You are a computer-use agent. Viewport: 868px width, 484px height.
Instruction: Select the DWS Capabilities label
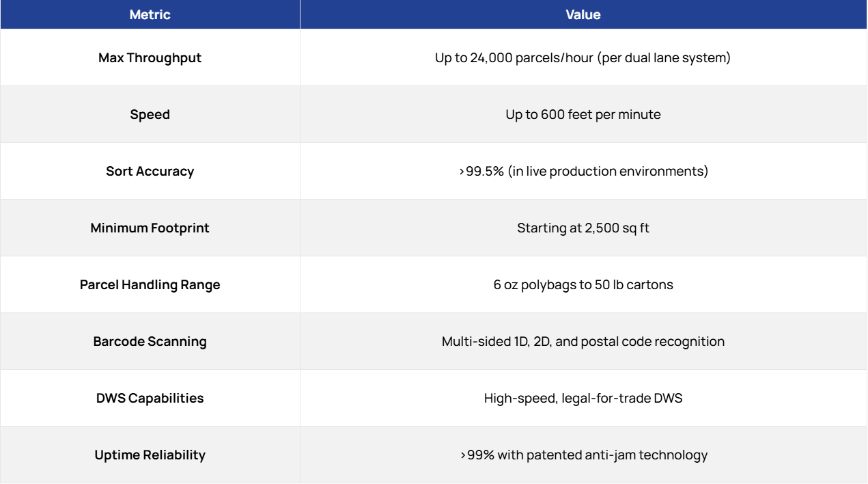pyautogui.click(x=150, y=399)
